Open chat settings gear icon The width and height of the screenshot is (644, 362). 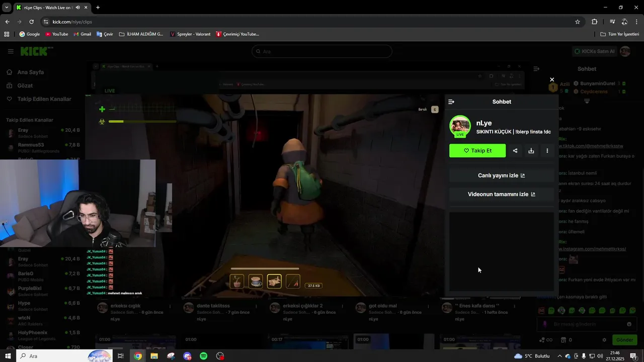click(604, 340)
